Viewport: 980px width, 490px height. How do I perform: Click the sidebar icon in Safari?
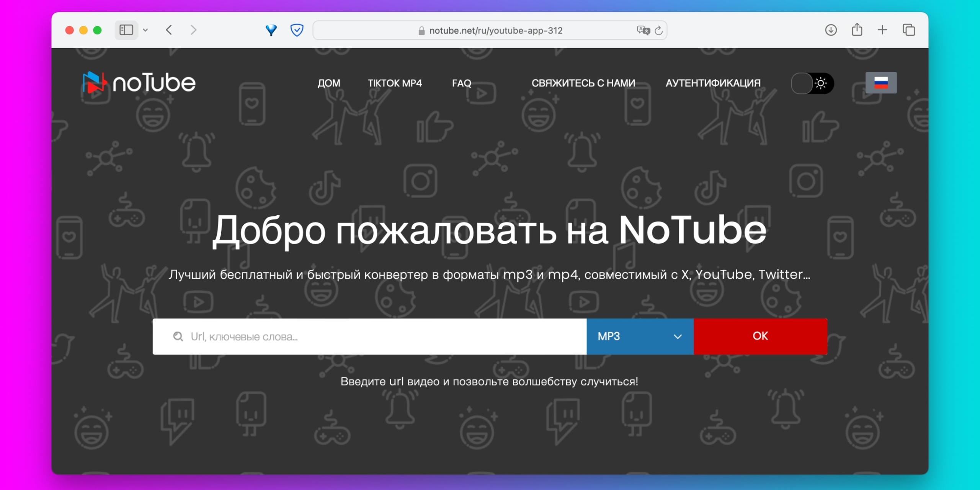(x=126, y=30)
